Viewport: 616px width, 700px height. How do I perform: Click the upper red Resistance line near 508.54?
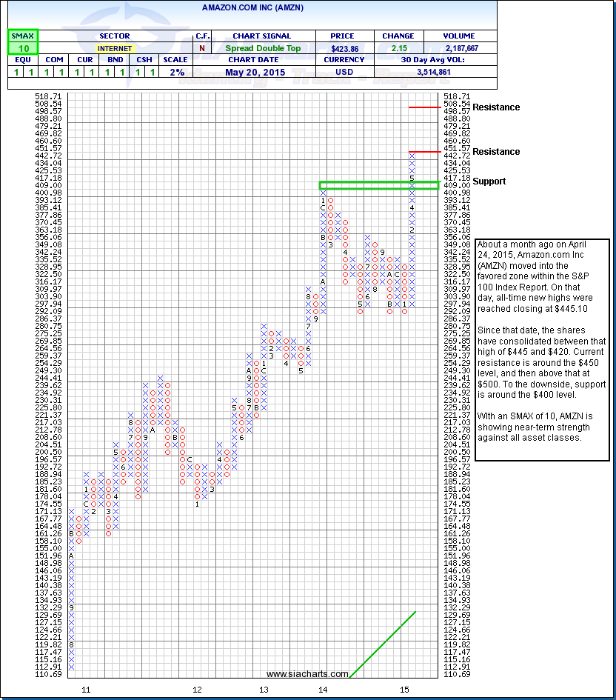click(x=425, y=107)
